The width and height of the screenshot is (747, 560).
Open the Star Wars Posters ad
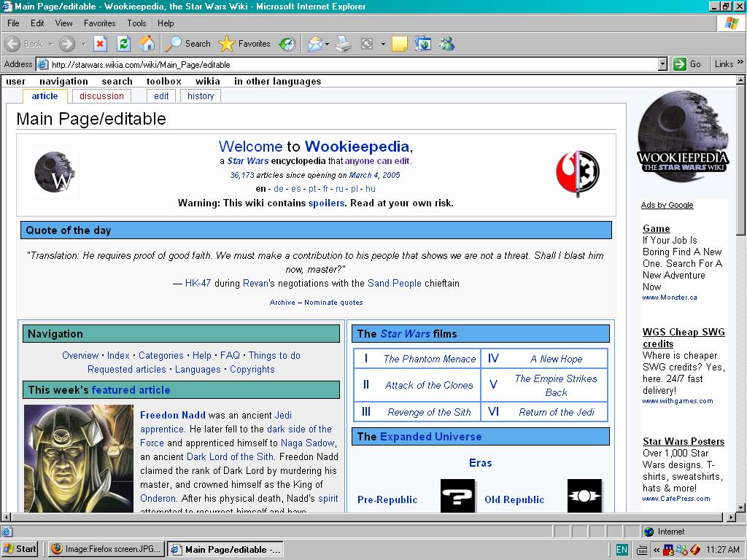click(683, 441)
